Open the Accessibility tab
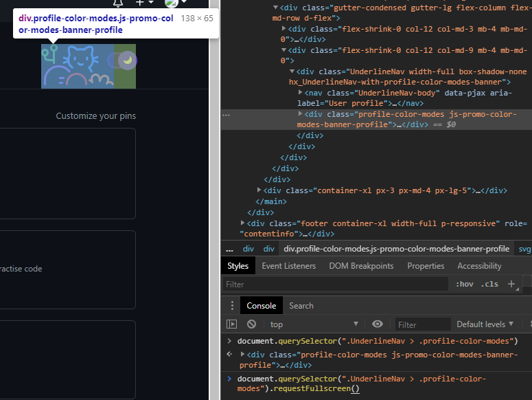 click(x=479, y=266)
